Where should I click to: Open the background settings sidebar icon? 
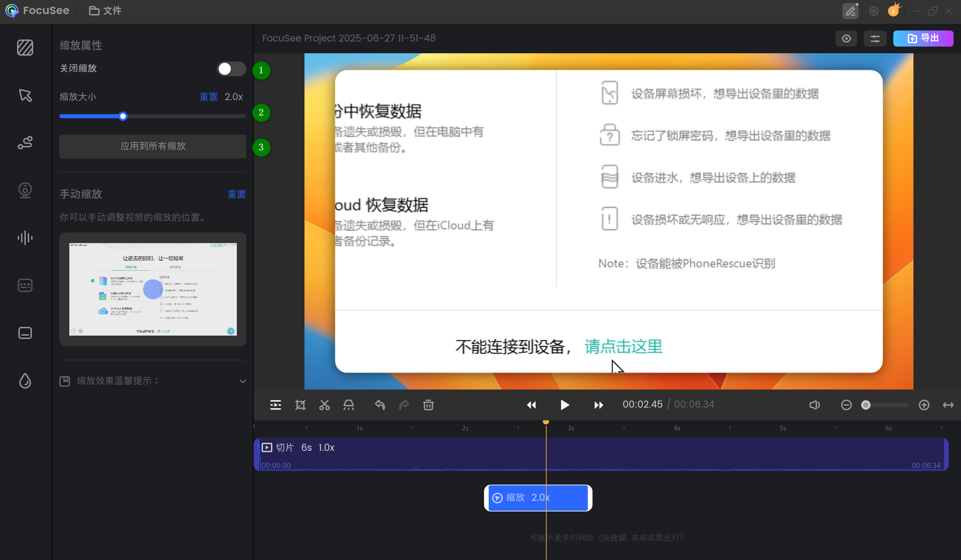(x=25, y=48)
